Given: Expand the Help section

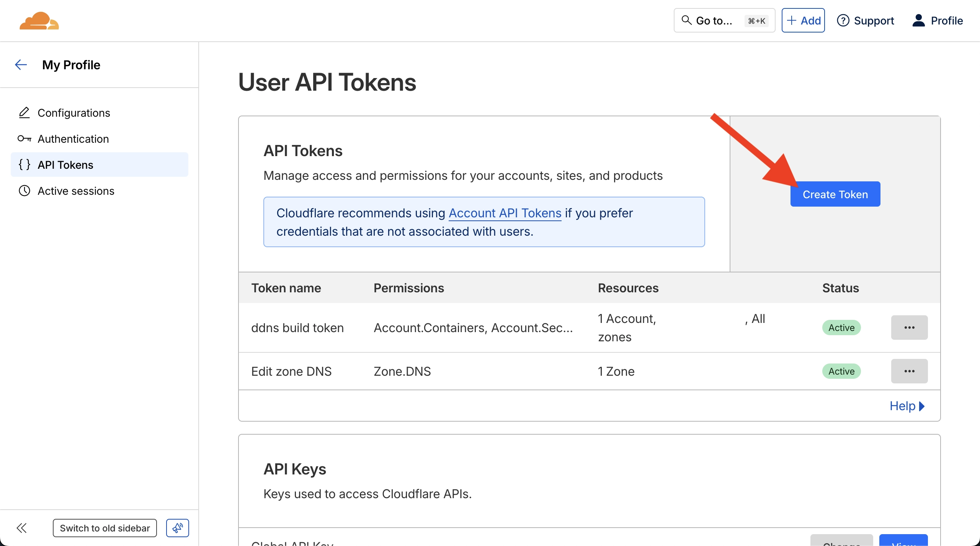Looking at the screenshot, I should pyautogui.click(x=906, y=406).
